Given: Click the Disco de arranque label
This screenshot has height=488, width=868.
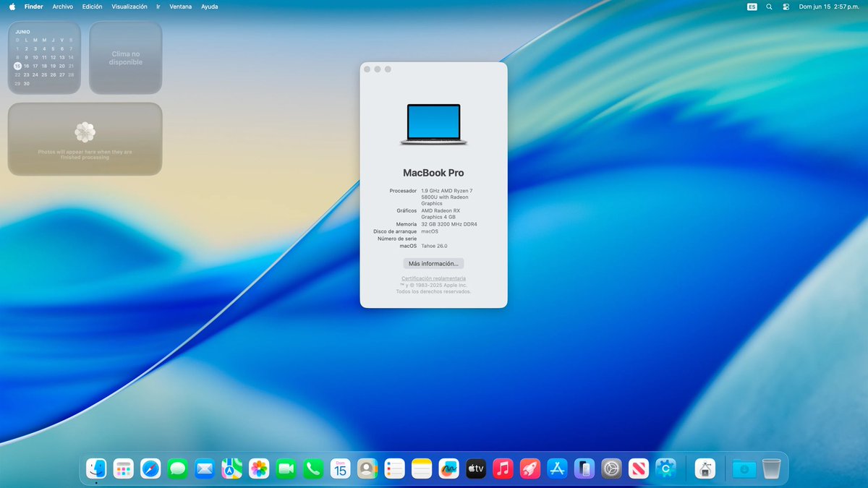Looking at the screenshot, I should (395, 231).
